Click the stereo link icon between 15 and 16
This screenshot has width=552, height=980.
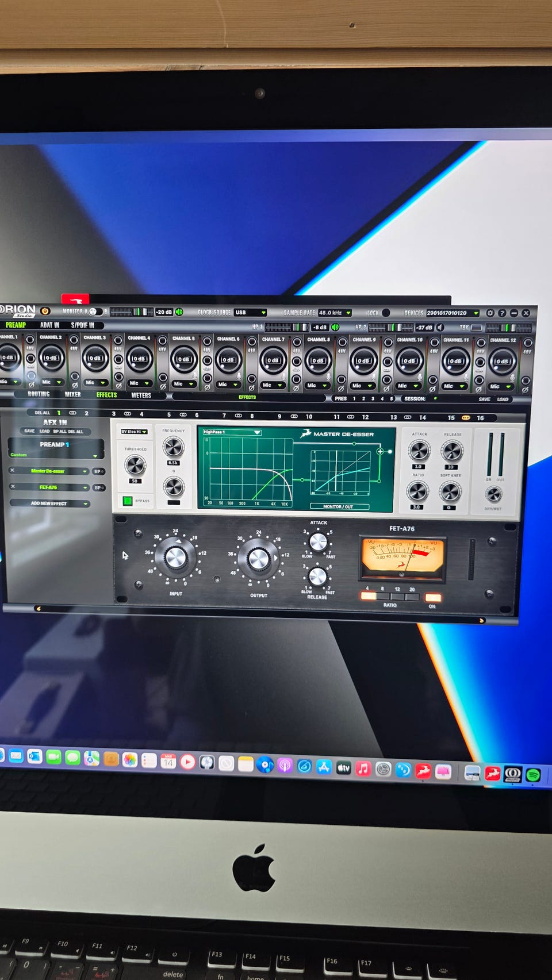(x=466, y=417)
